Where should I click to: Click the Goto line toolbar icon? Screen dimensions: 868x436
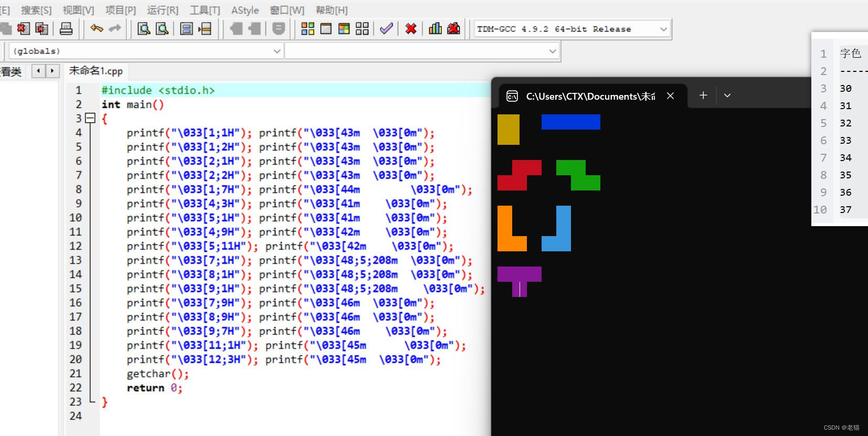[x=205, y=29]
